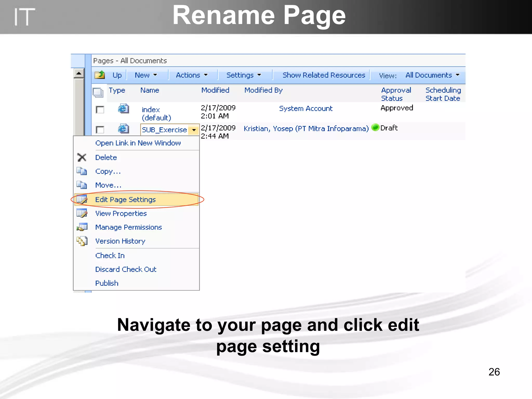This screenshot has width=532, height=399.
Task: Click the Version History icon
Action: pos(82,241)
